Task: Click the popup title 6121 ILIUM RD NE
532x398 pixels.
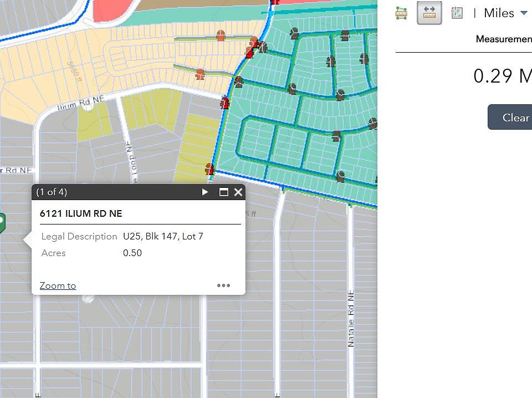Action: point(81,213)
